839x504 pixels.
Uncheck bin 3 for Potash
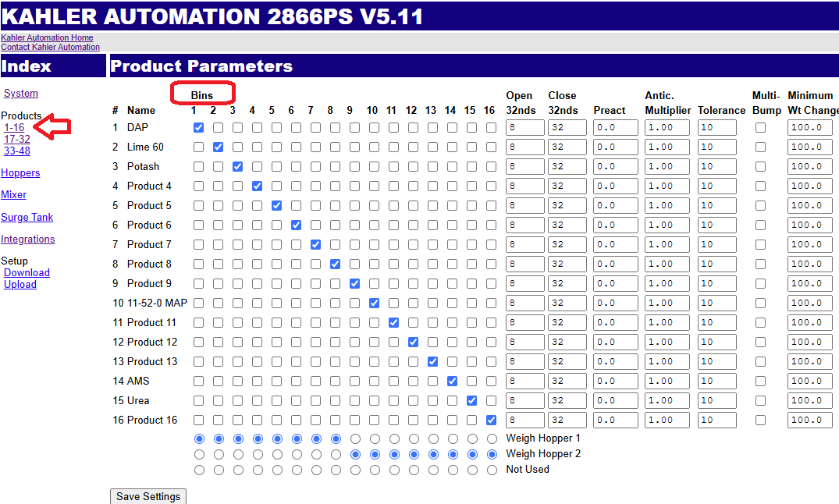click(x=237, y=167)
